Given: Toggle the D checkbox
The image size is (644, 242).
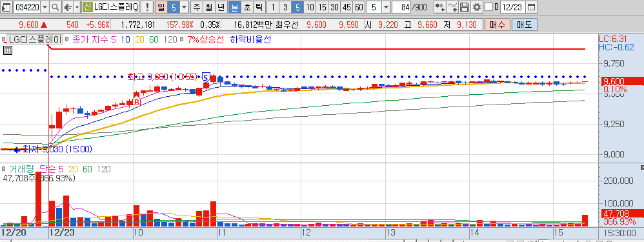Looking at the screenshot, I should point(488,6).
